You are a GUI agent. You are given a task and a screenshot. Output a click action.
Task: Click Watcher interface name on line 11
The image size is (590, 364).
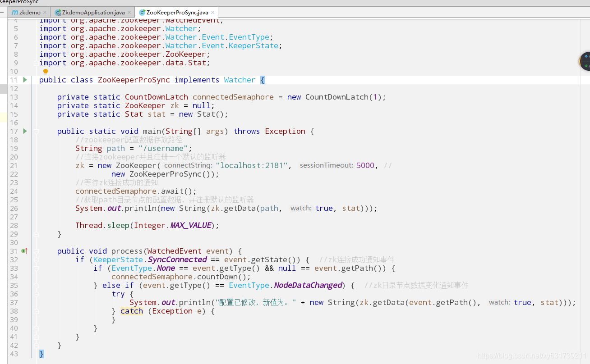click(240, 80)
